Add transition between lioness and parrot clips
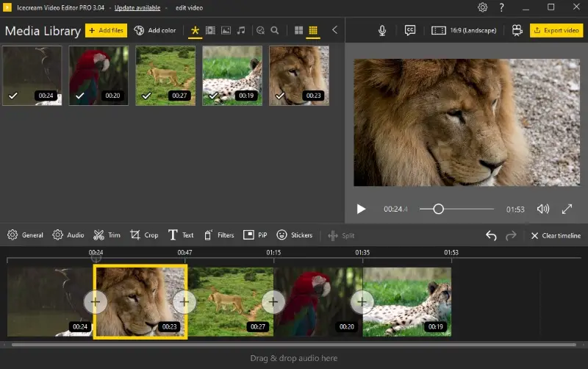 coord(273,301)
